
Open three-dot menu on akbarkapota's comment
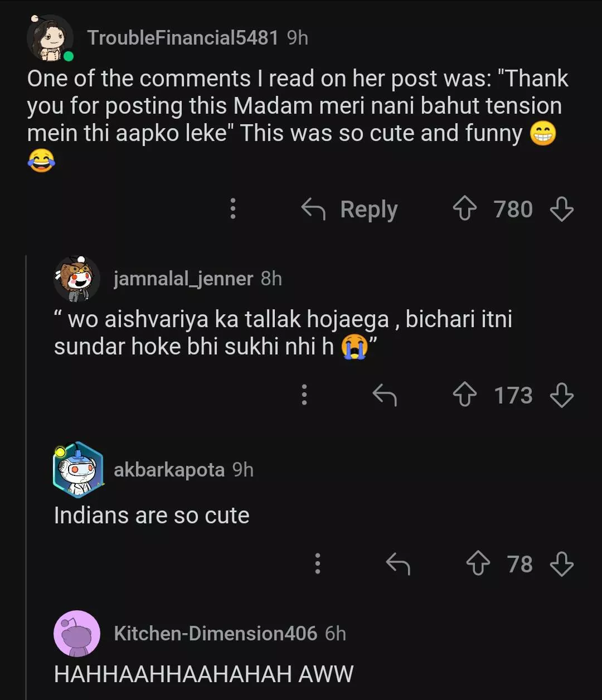(318, 563)
